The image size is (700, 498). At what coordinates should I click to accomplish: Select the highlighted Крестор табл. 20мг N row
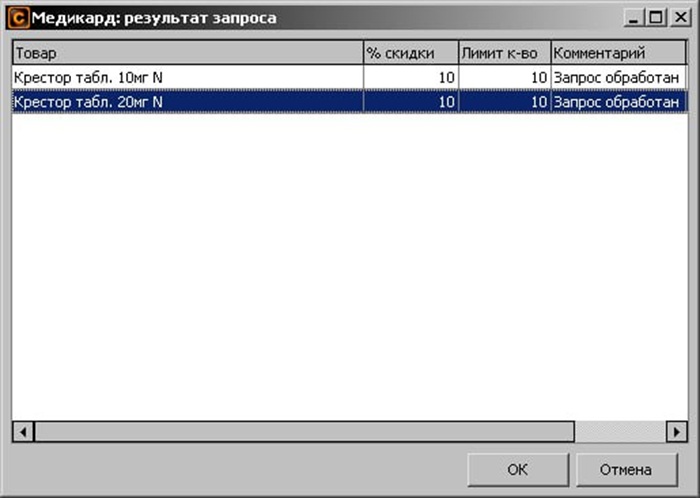(186, 101)
